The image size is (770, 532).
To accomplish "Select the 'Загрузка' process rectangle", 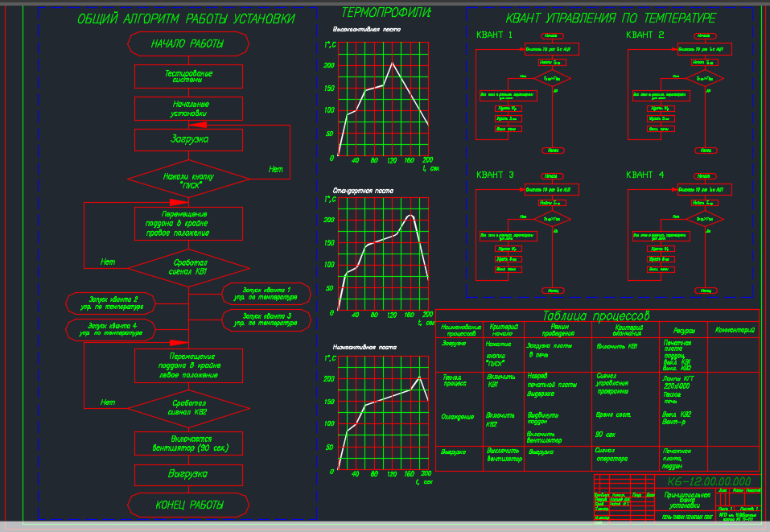I will 188,139.
